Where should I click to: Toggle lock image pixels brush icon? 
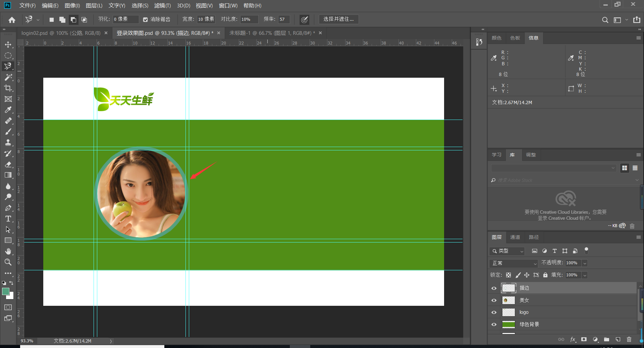[518, 275]
